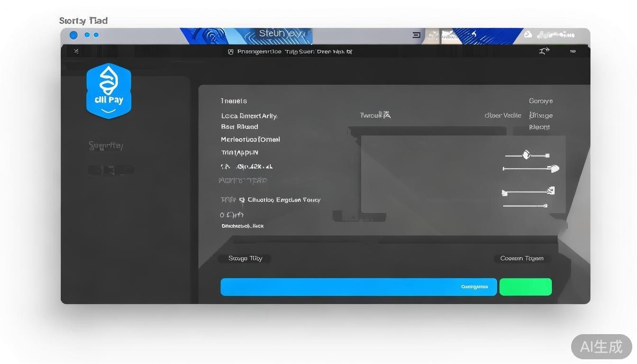
Task: Click the large blue circle in title bar
Action: coord(73,35)
